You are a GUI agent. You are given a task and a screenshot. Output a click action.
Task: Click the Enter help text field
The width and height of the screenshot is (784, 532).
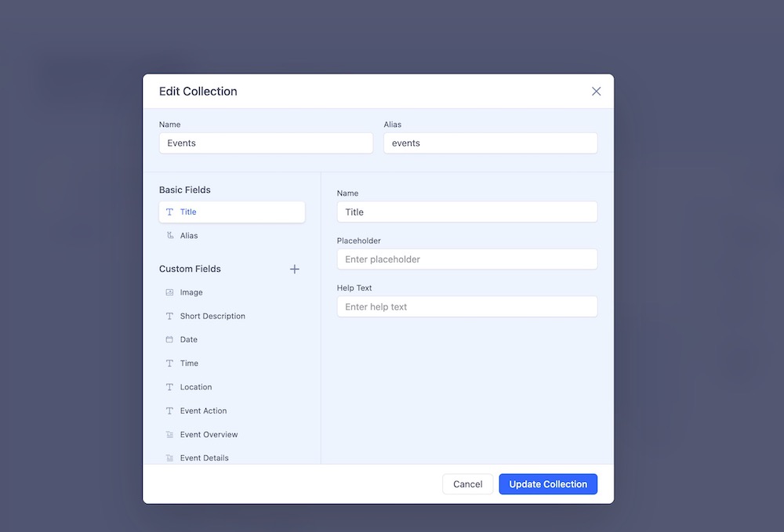466,307
